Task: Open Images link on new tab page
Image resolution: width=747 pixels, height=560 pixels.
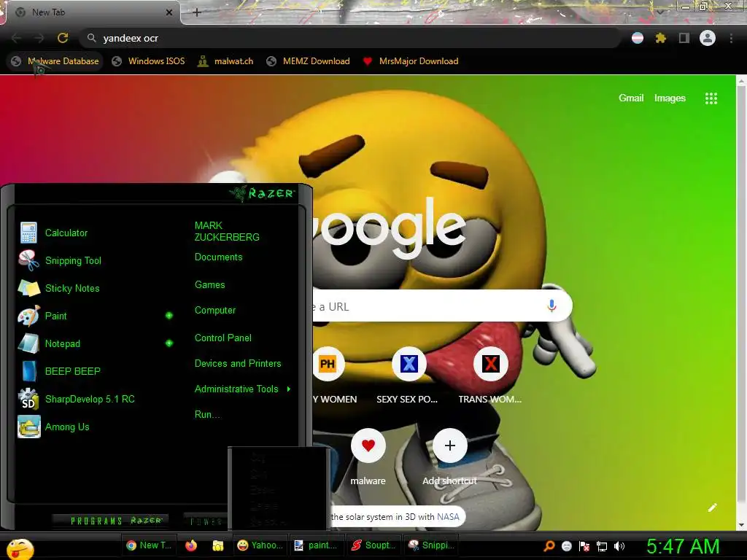Action: click(x=670, y=98)
